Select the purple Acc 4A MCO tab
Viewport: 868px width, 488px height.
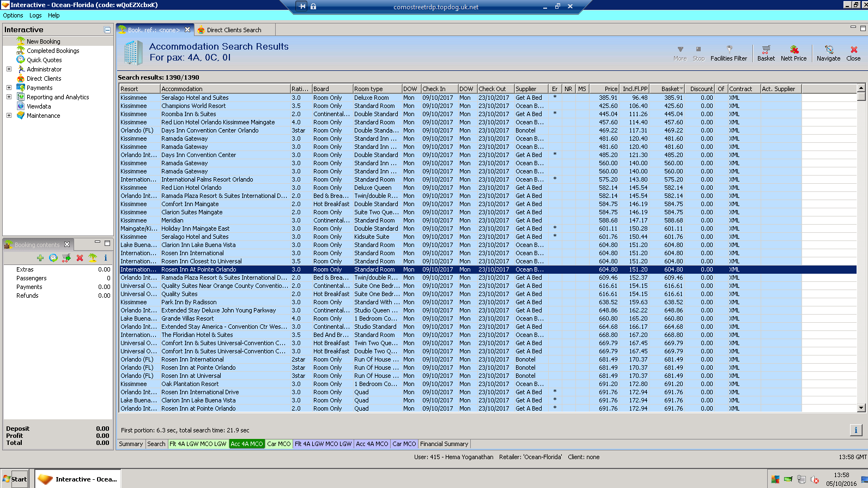coord(372,444)
